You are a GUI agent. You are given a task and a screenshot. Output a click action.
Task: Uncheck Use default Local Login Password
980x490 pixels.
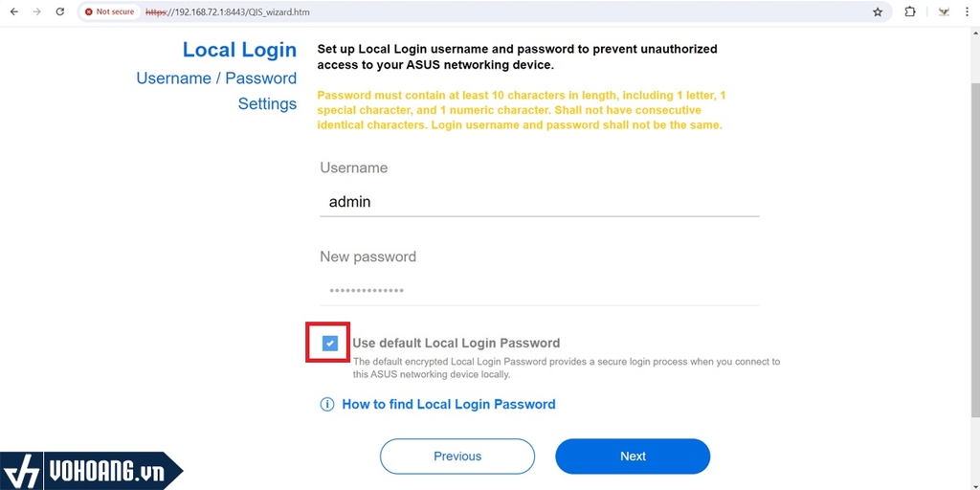tap(330, 343)
